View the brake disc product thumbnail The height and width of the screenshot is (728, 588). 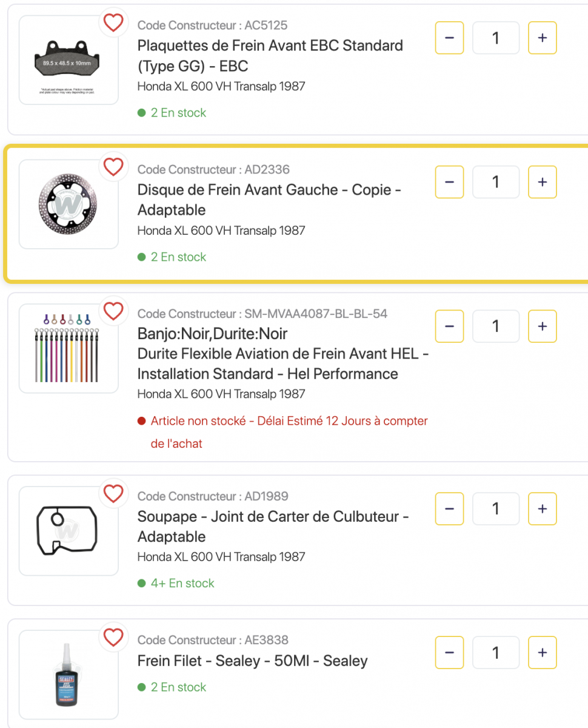(68, 204)
